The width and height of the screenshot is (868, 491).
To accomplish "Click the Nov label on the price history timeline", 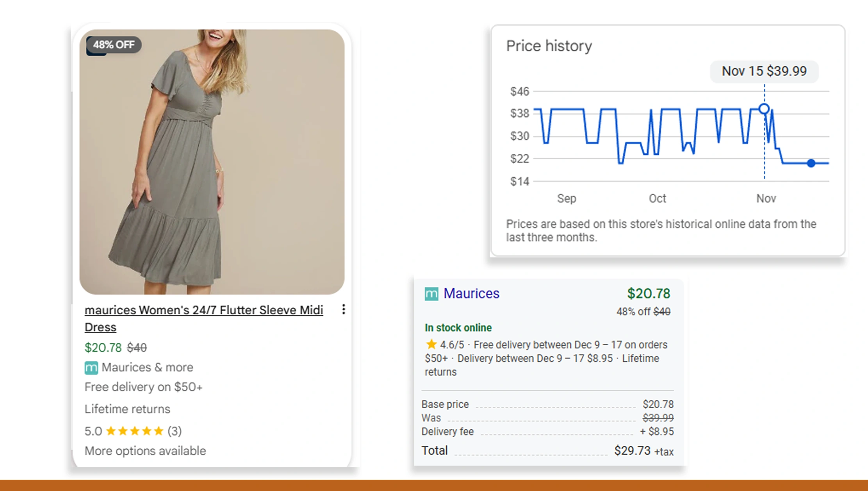I will click(766, 198).
